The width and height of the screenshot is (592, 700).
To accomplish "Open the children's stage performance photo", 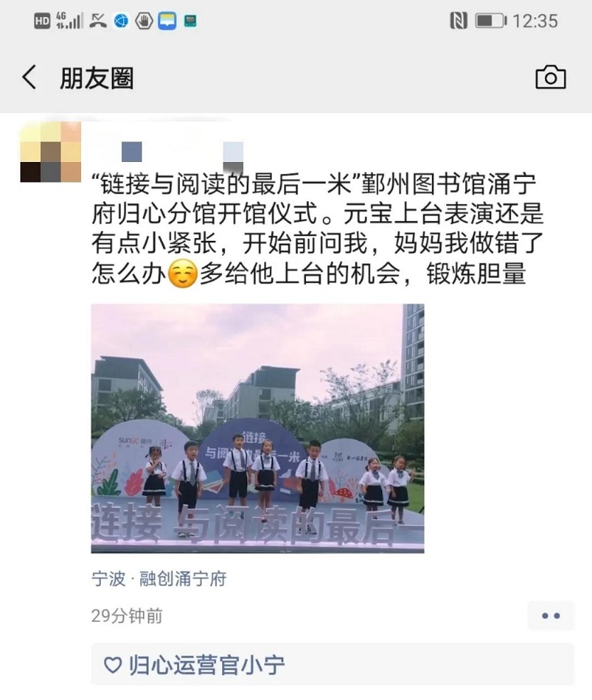I will (257, 429).
